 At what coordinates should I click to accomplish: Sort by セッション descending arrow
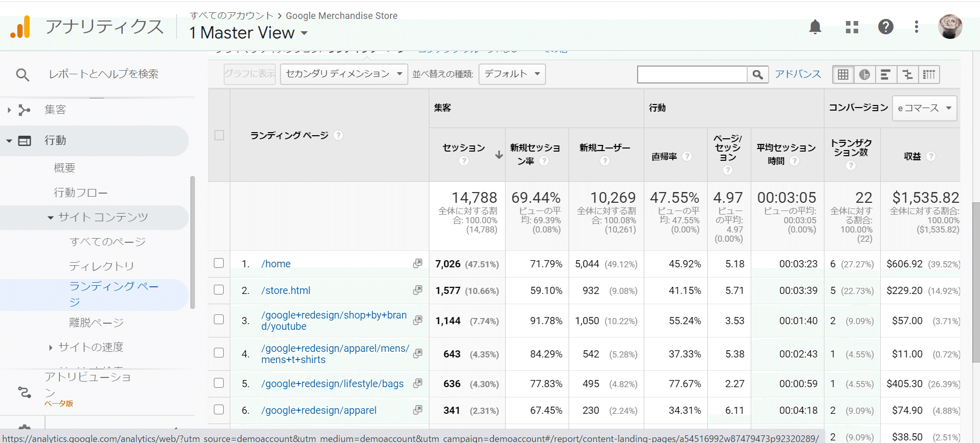499,155
